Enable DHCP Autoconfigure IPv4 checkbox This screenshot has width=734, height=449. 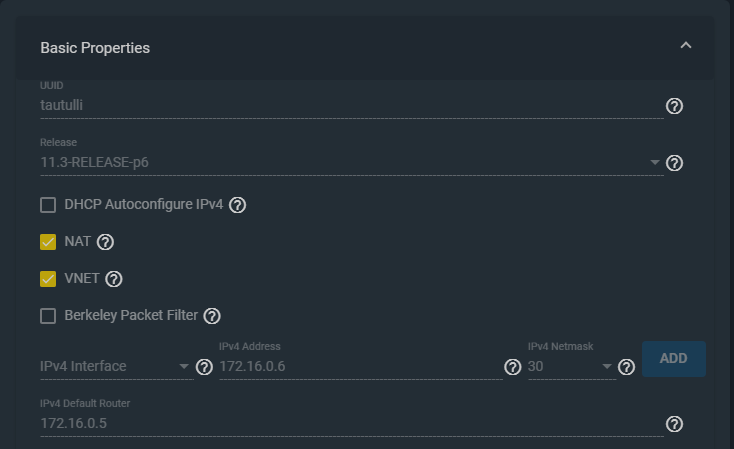click(48, 205)
